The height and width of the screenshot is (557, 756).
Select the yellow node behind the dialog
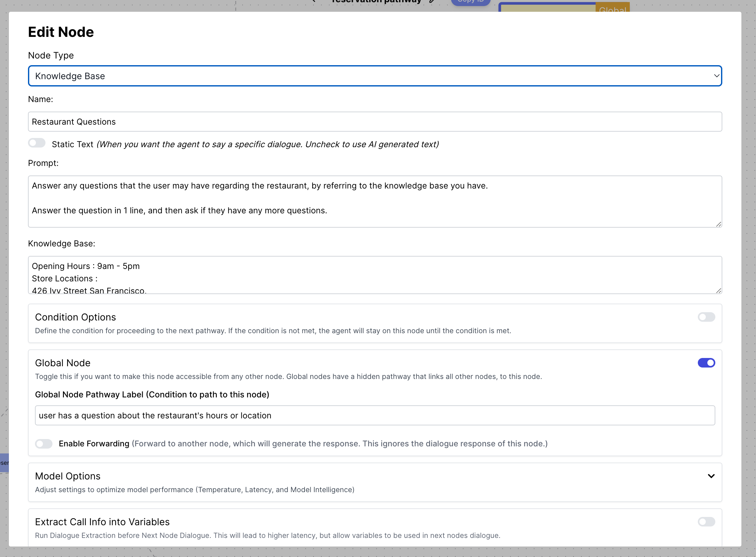[x=548, y=7]
